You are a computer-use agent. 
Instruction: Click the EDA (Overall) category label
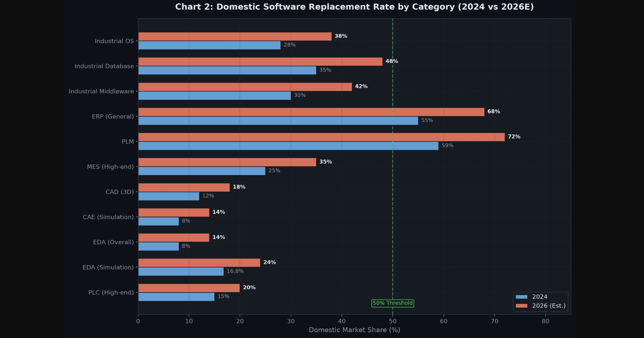coord(114,242)
